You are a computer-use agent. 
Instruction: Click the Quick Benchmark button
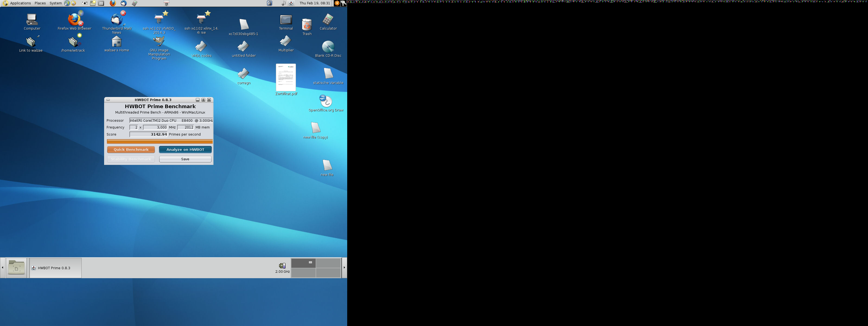[x=131, y=149]
